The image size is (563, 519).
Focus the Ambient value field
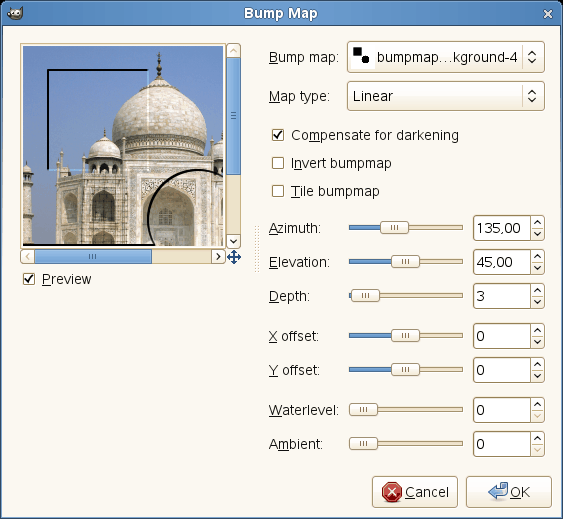(502, 444)
